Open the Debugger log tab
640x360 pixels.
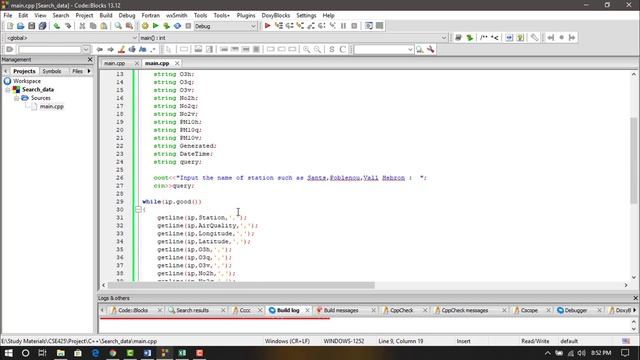click(x=576, y=310)
